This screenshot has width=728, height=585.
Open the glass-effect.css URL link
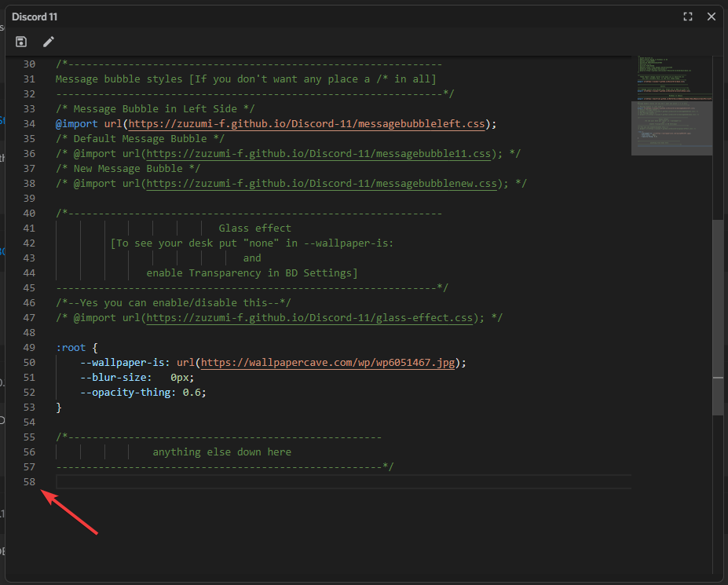309,317
